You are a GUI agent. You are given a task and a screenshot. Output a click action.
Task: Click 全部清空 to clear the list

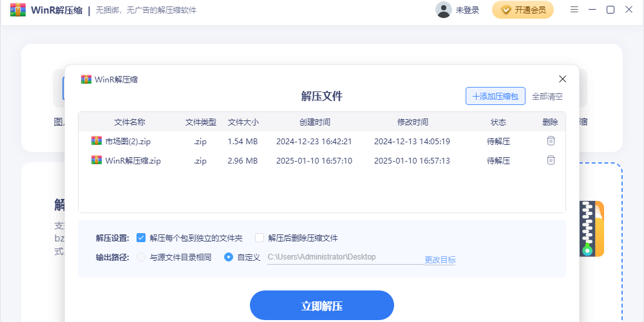point(547,97)
